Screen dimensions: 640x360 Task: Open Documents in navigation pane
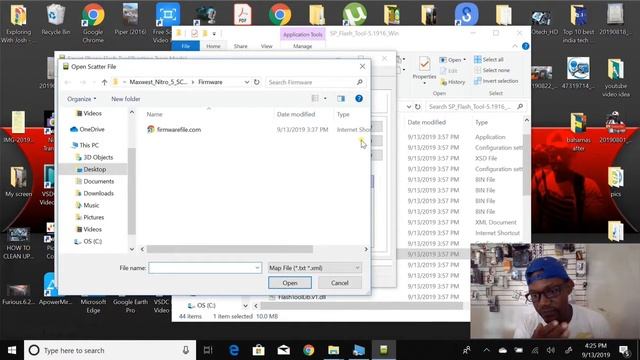pos(95,181)
